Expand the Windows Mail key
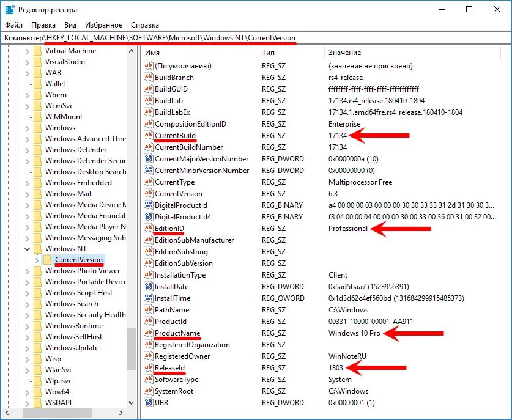 click(x=28, y=194)
